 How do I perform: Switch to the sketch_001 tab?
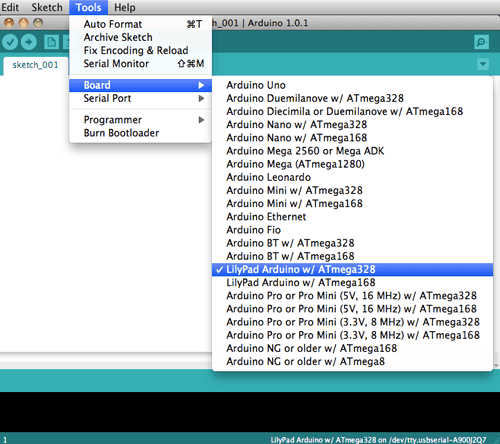35,65
